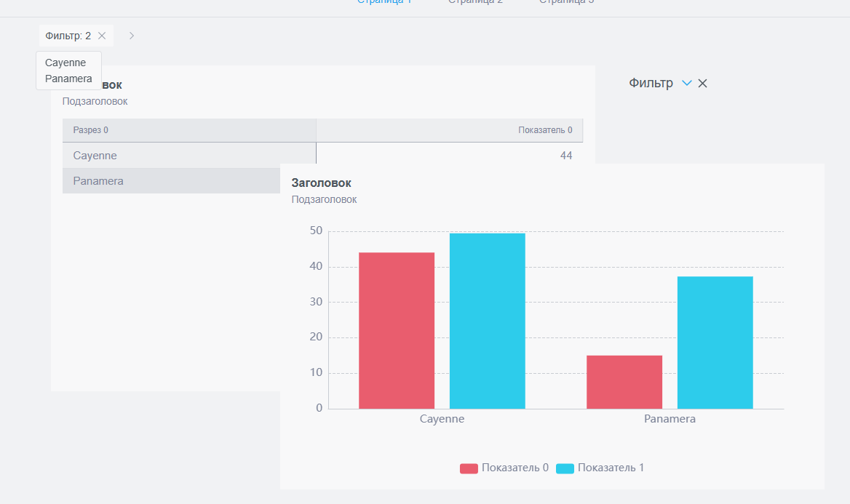
Task: Remove the 'Фильтр: 2' chip with its X
Action: (x=102, y=36)
